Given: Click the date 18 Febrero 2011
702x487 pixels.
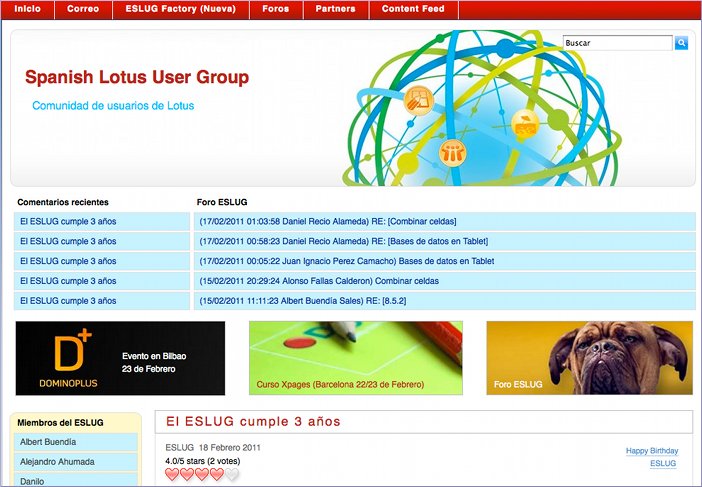Looking at the screenshot, I should click(x=230, y=448).
